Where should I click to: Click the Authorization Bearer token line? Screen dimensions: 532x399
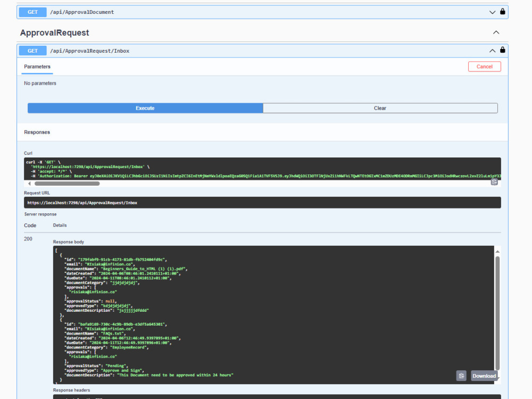(265, 176)
